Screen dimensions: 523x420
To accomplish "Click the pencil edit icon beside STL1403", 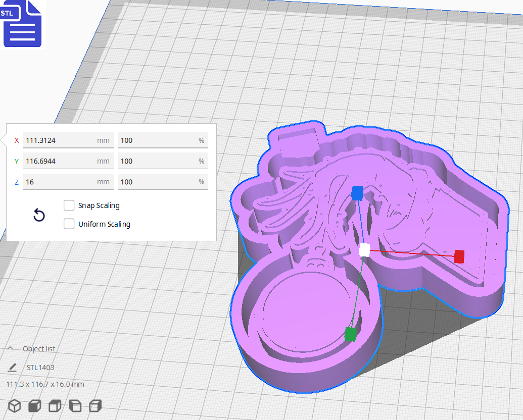I will (x=14, y=367).
